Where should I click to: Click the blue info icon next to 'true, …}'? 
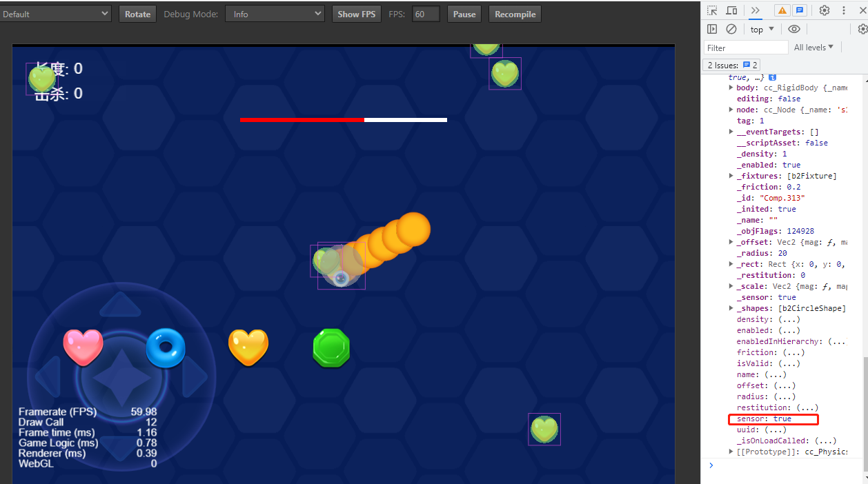click(773, 77)
